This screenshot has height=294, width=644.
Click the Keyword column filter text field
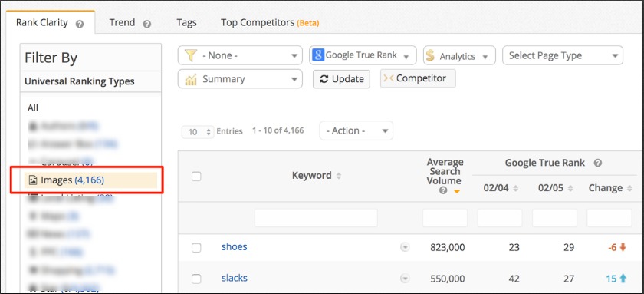[x=316, y=217]
